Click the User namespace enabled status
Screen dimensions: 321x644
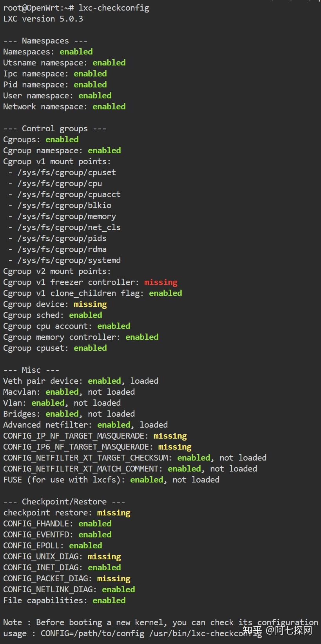point(95,96)
